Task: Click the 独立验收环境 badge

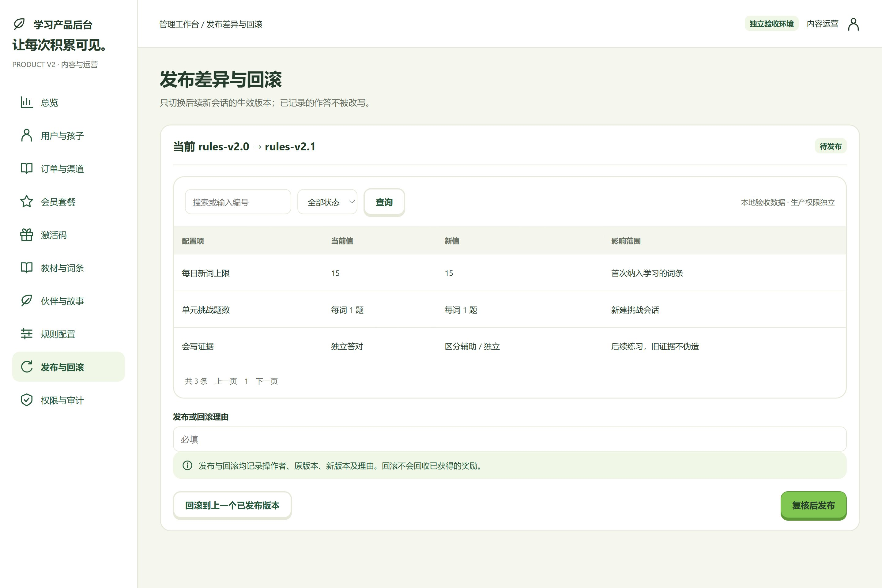Action: pyautogui.click(x=771, y=24)
